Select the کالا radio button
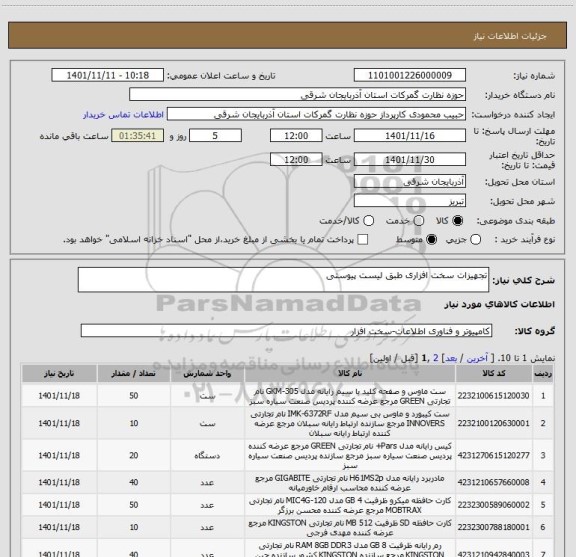Image resolution: width=576 pixels, height=557 pixels. pos(458,221)
